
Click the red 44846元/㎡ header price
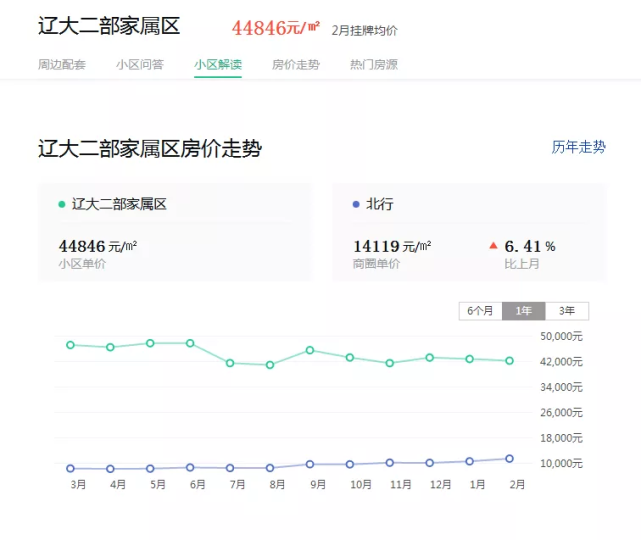[276, 28]
